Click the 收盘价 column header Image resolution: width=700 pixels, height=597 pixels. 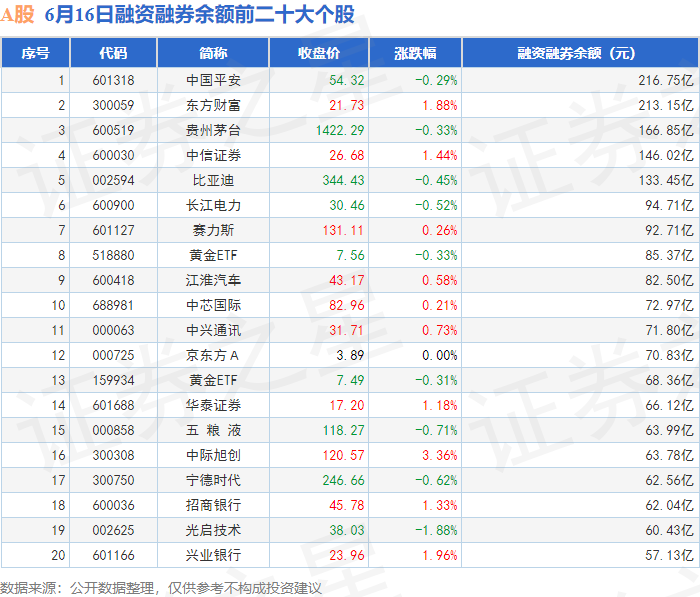(319, 53)
